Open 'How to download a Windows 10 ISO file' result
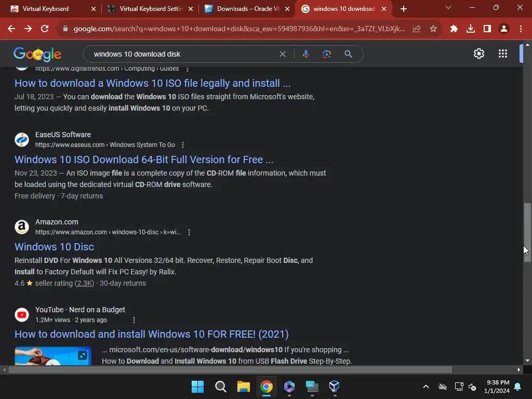The height and width of the screenshot is (399, 532). [152, 83]
